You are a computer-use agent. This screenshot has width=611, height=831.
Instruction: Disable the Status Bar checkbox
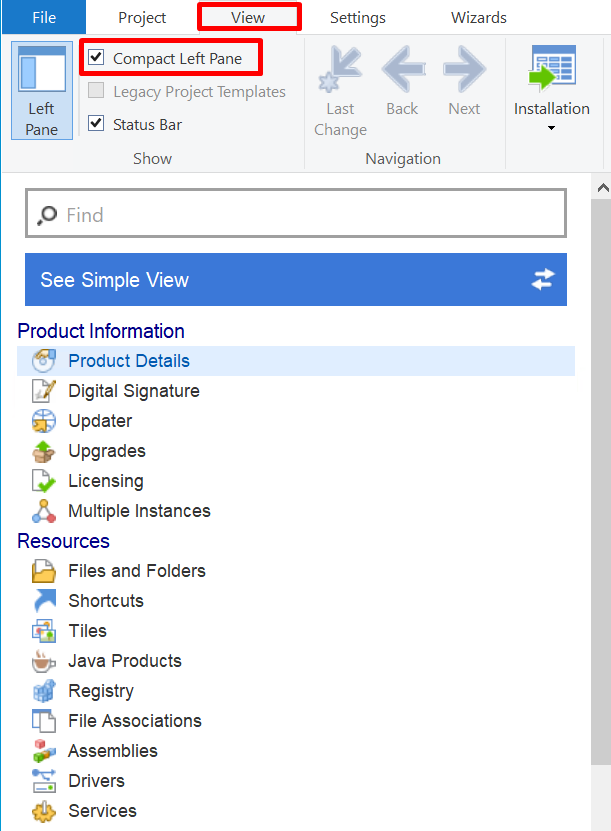click(x=96, y=124)
